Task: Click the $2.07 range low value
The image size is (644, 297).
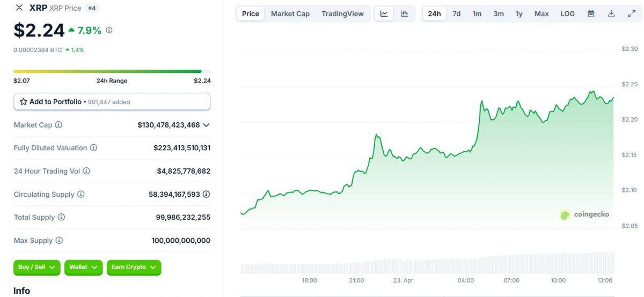Action: coord(21,81)
